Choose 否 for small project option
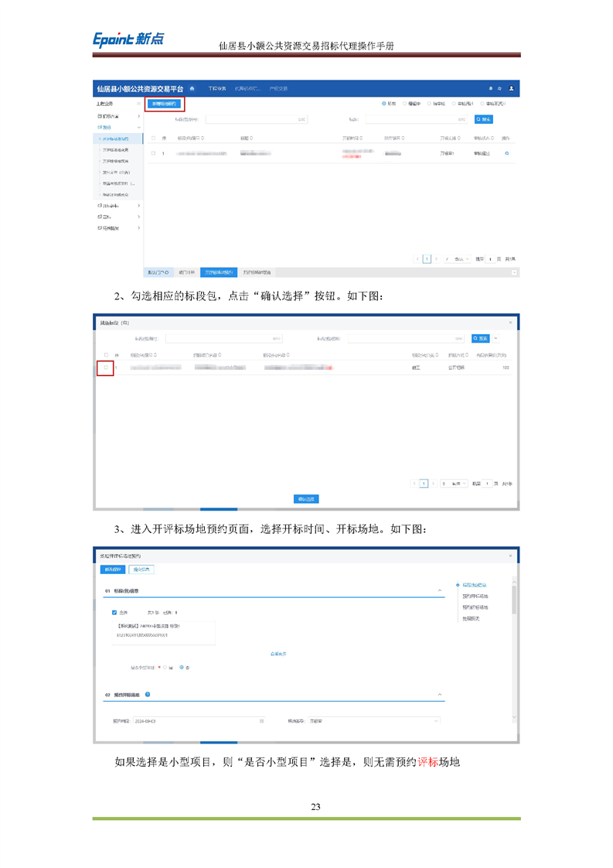 (182, 668)
